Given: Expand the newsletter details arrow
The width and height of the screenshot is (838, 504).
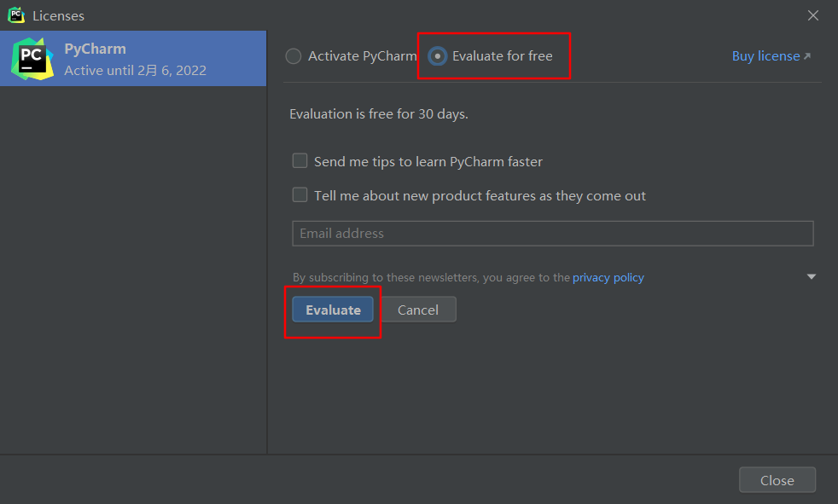Looking at the screenshot, I should coord(812,276).
